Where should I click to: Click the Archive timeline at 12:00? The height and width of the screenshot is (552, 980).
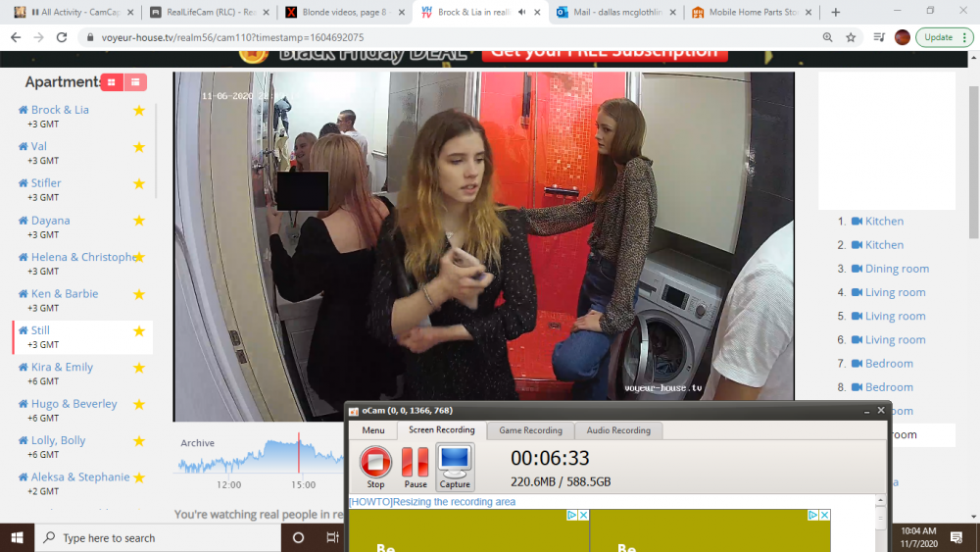229,463
